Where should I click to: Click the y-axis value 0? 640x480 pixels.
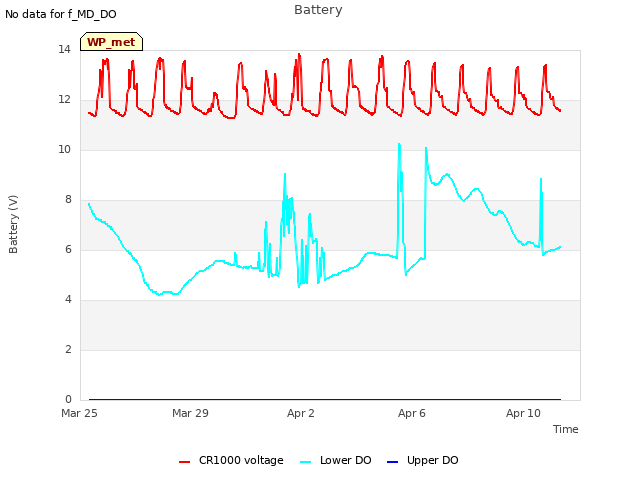[68, 400]
